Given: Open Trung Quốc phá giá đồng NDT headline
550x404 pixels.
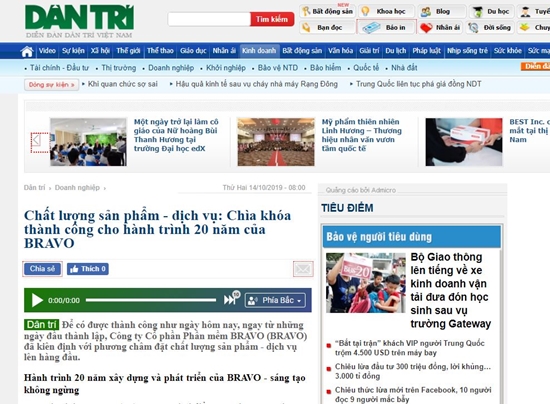Looking at the screenshot, I should pyautogui.click(x=419, y=84).
